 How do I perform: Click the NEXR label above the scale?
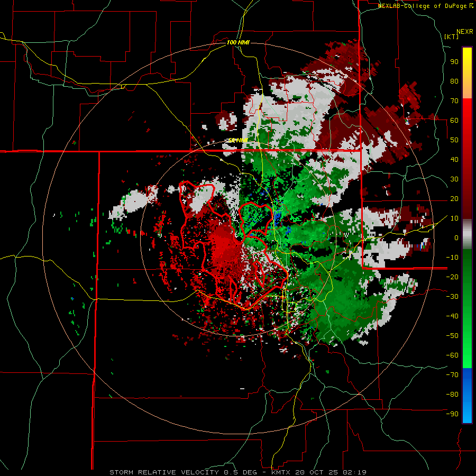click(465, 32)
